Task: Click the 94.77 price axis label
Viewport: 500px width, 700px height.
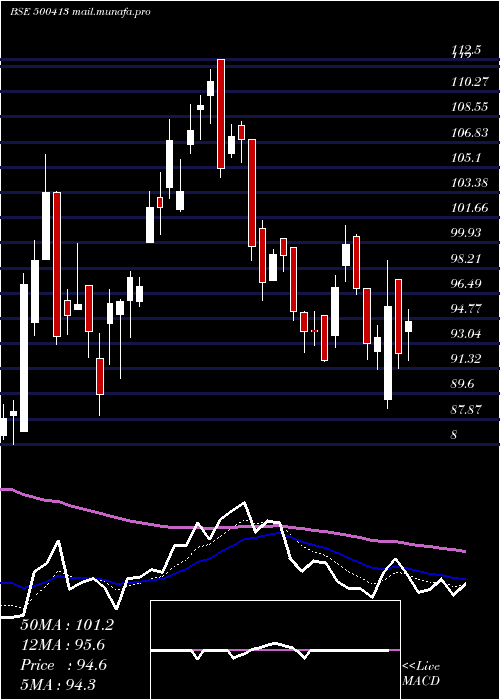Action: pyautogui.click(x=466, y=308)
